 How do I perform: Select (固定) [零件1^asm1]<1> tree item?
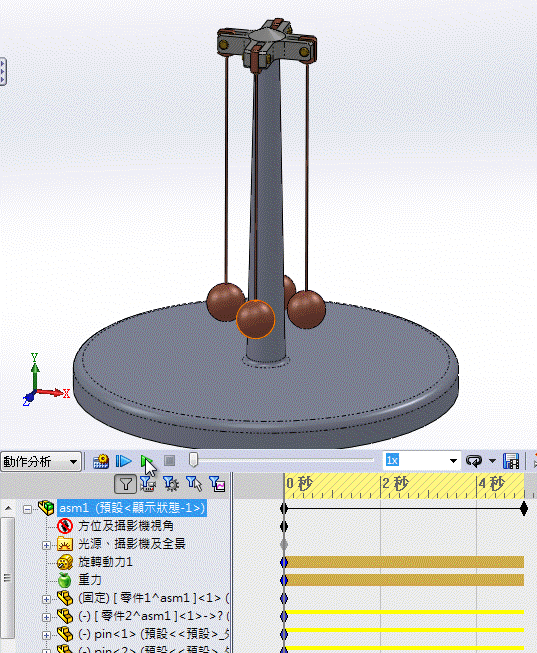click(x=153, y=598)
